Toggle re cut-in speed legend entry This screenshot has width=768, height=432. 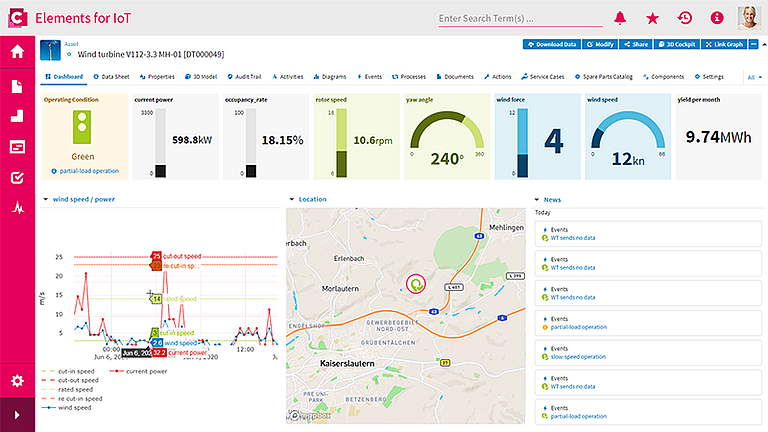[72, 399]
